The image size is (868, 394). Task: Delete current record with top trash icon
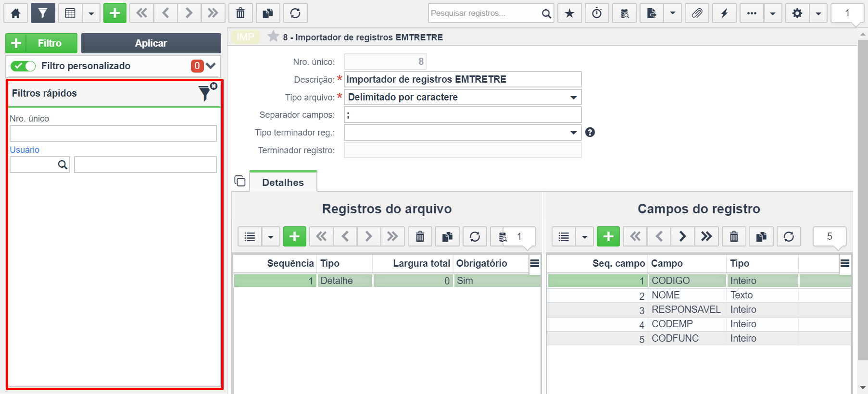coord(240,13)
